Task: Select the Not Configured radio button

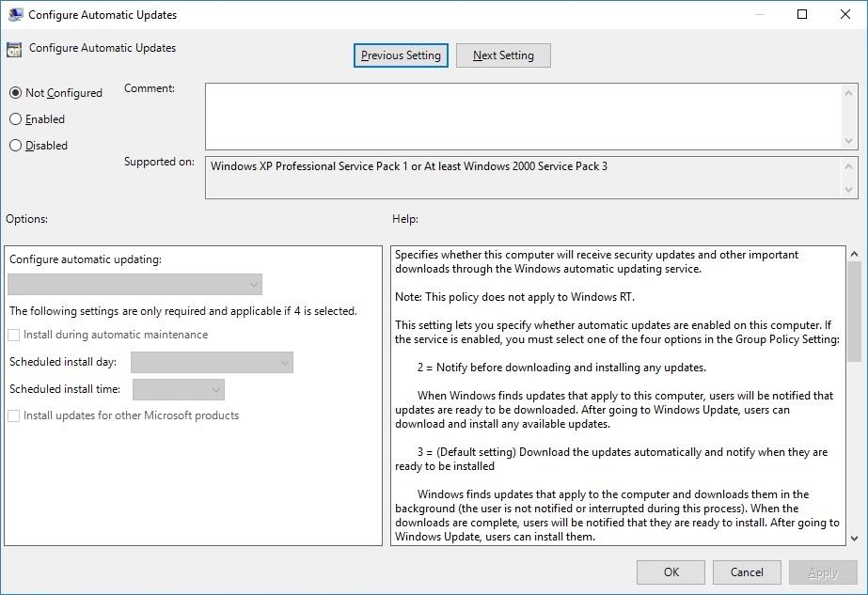Action: pyautogui.click(x=15, y=93)
